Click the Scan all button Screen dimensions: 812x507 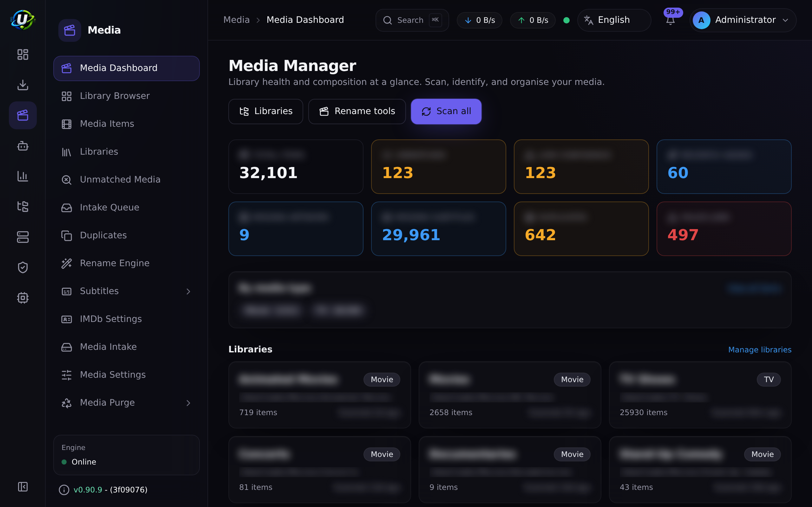pyautogui.click(x=446, y=111)
